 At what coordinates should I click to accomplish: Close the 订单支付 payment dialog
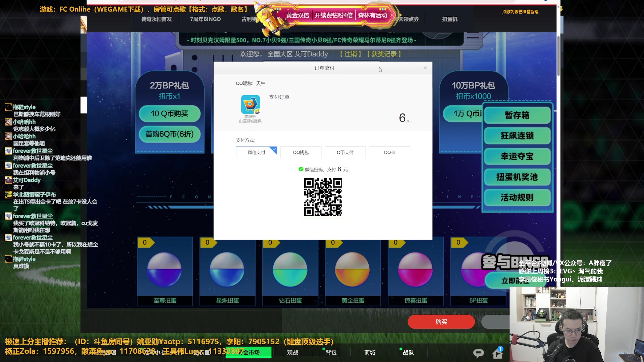425,68
